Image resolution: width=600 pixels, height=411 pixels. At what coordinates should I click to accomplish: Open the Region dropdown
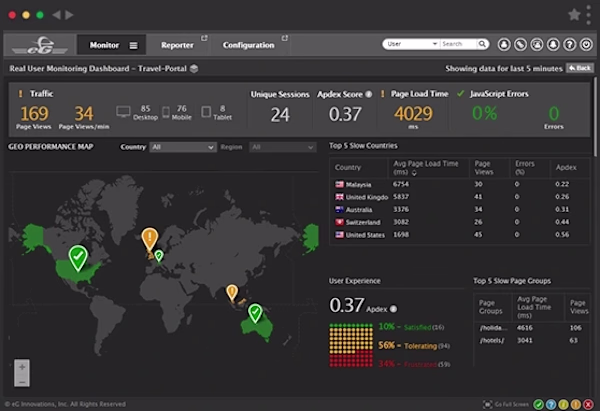pos(283,147)
